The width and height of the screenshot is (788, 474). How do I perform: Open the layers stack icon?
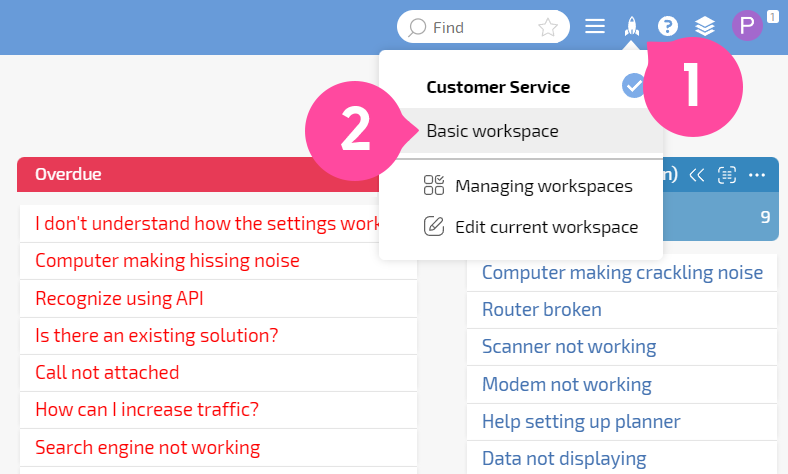pos(705,27)
